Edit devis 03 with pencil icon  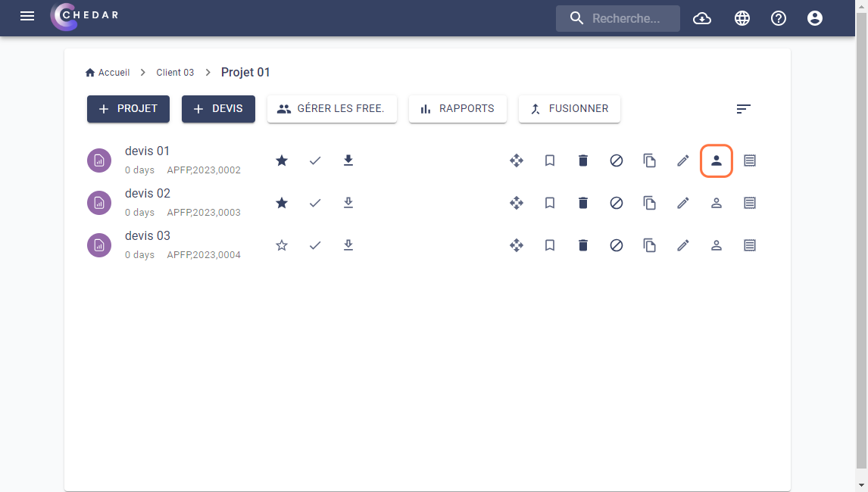[x=683, y=245]
